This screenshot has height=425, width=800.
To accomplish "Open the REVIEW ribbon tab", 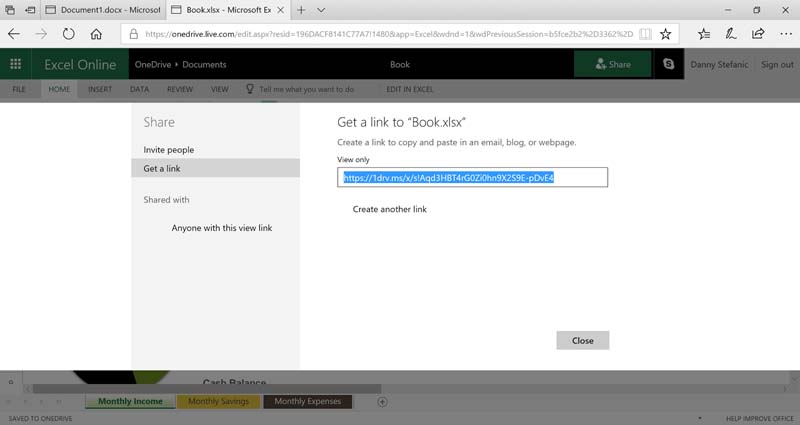I will pos(180,89).
